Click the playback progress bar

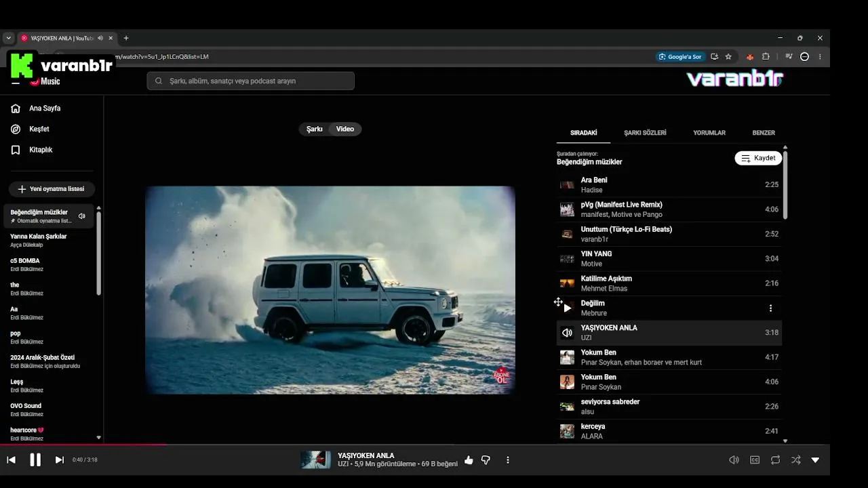tap(415, 445)
